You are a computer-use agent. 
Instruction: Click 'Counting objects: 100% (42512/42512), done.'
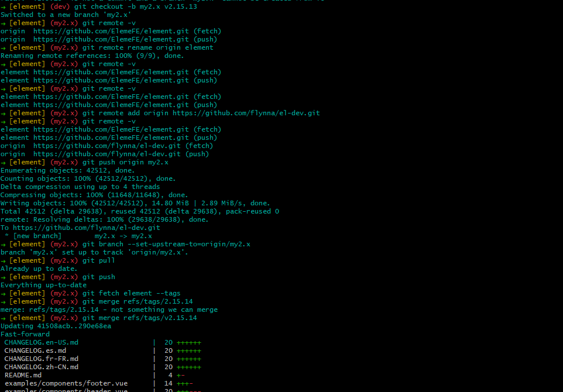click(88, 179)
